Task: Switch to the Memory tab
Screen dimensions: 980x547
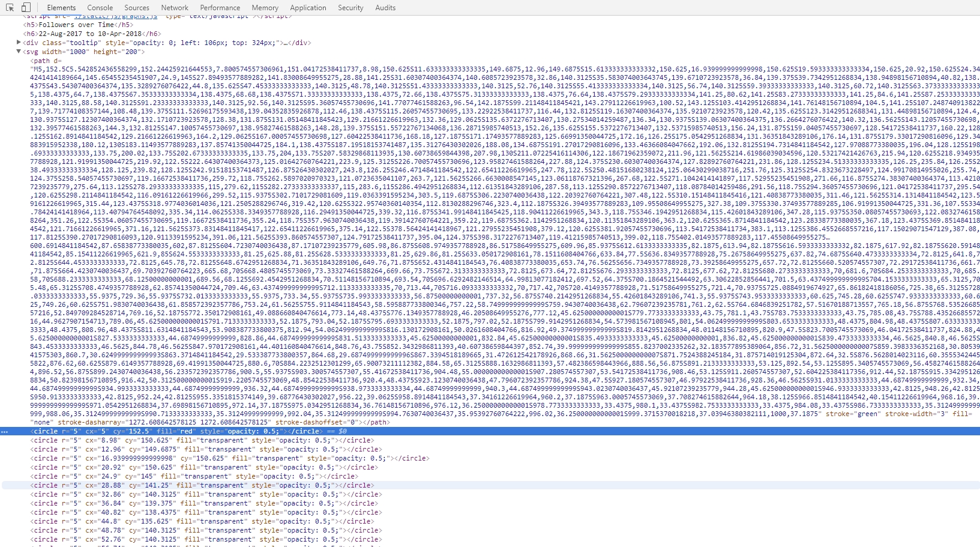Action: [265, 8]
